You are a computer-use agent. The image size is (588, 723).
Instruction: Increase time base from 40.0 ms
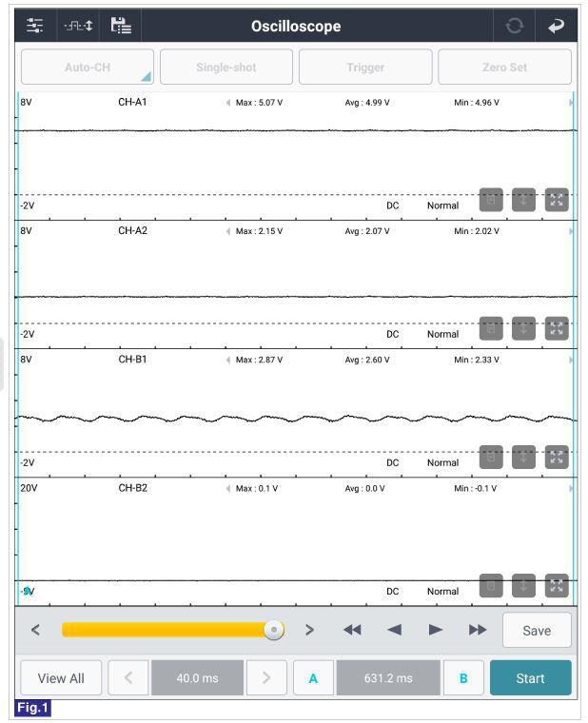click(266, 678)
